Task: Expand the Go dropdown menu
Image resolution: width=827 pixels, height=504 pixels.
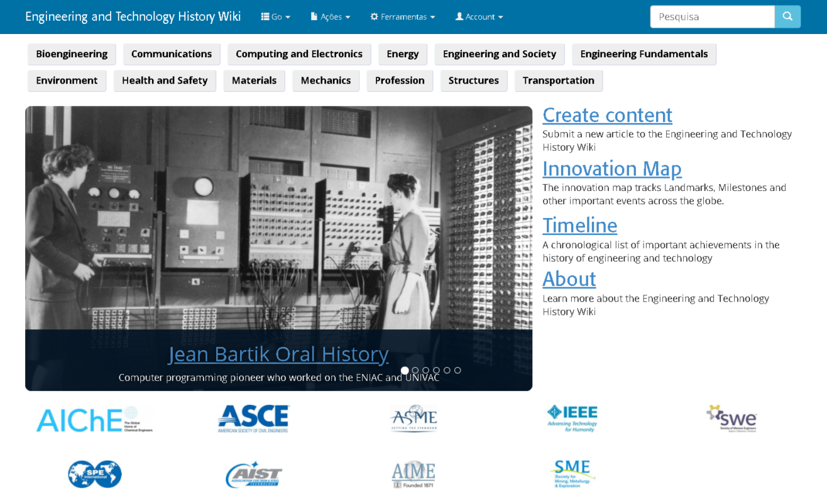Action: pyautogui.click(x=276, y=17)
